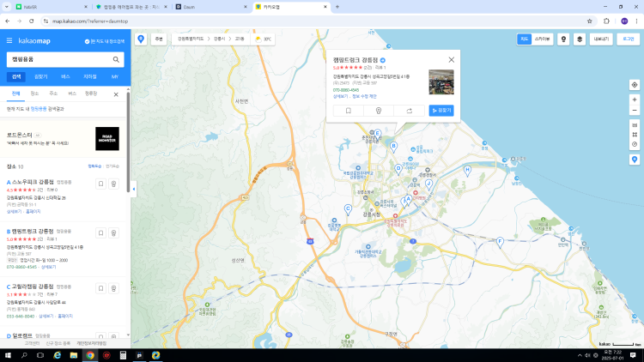This screenshot has width=644, height=362.
Task: Click 정보 수정 제안 link in popup
Action: tap(364, 96)
